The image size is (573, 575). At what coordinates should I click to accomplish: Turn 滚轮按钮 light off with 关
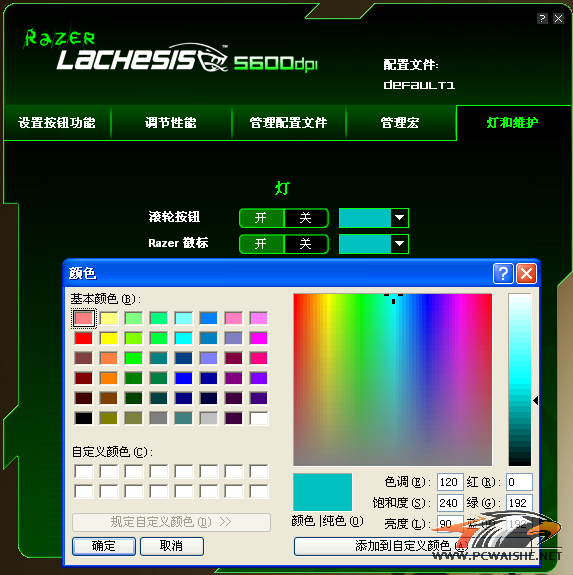[306, 218]
